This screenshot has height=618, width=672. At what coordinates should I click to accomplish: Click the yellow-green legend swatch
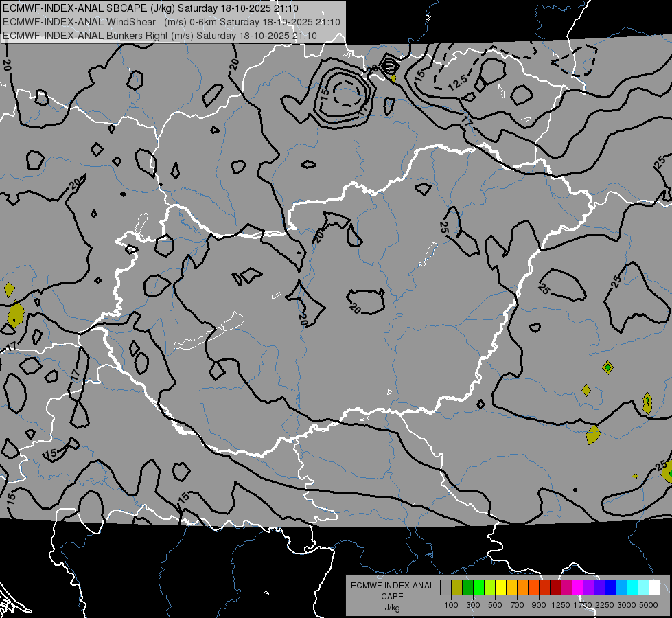[490, 588]
